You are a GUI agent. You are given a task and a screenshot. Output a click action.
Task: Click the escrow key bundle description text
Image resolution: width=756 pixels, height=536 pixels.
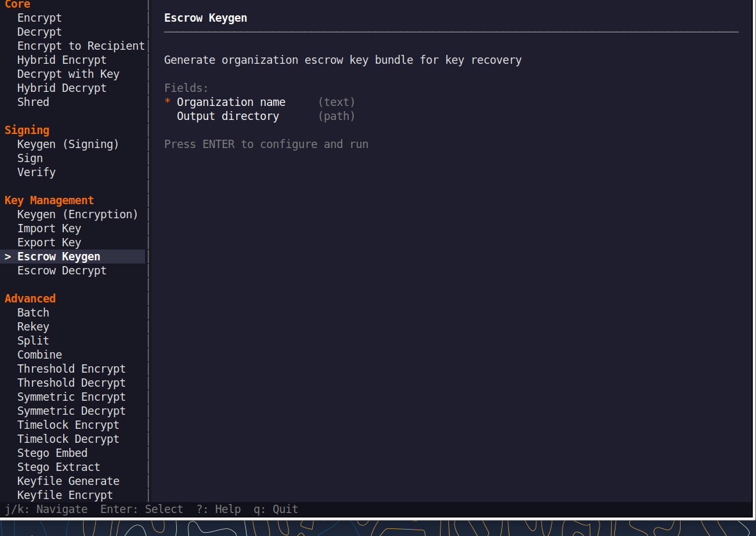pos(343,60)
